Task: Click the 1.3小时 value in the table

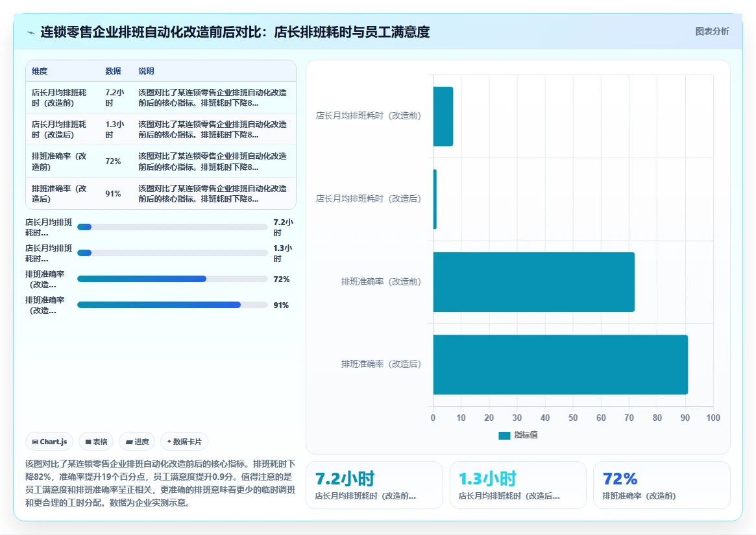Action: (115, 129)
